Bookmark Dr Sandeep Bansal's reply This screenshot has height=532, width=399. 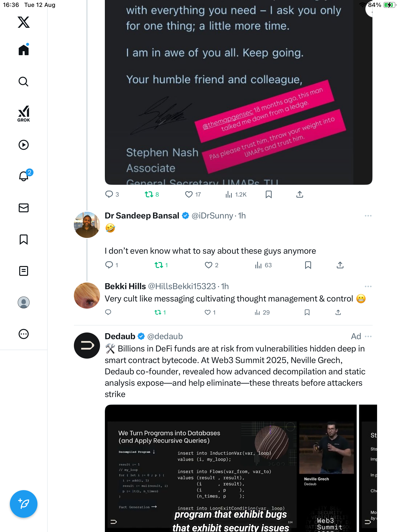(x=308, y=265)
